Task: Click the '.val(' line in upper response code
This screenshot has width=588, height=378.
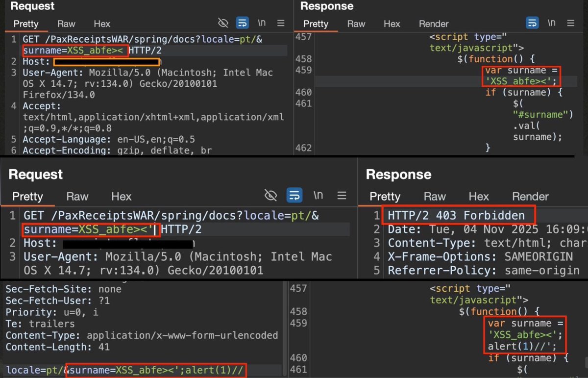Action: pos(527,126)
